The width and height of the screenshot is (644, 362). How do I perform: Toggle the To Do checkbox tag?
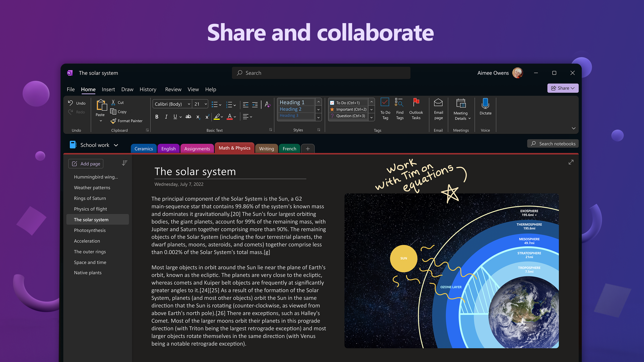pyautogui.click(x=385, y=110)
